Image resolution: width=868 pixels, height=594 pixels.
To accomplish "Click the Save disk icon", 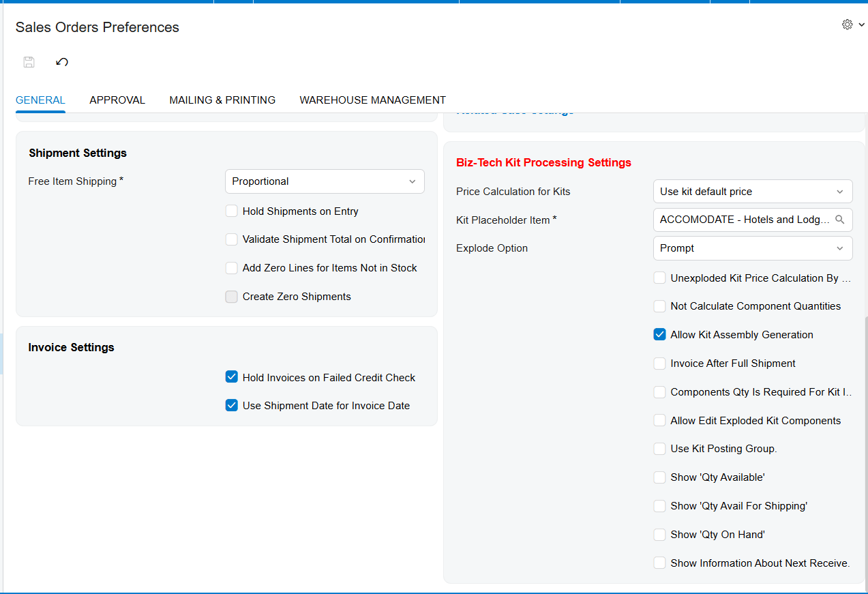I will (x=29, y=62).
